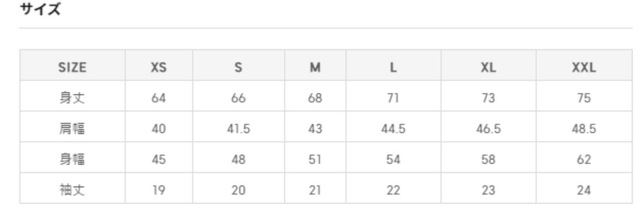Select the 袖丈 value 19 for XS
Viewport: 644px width, 209px height.
click(x=158, y=190)
